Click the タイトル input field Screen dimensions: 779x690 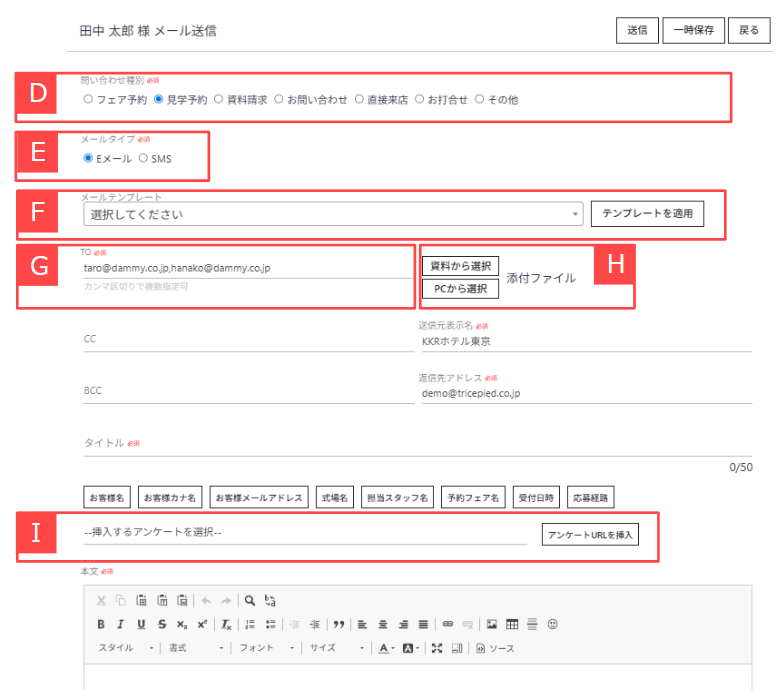(400, 443)
